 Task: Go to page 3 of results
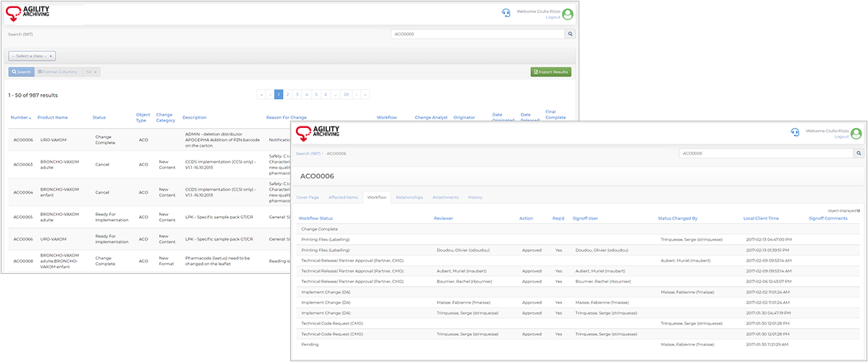(x=297, y=95)
